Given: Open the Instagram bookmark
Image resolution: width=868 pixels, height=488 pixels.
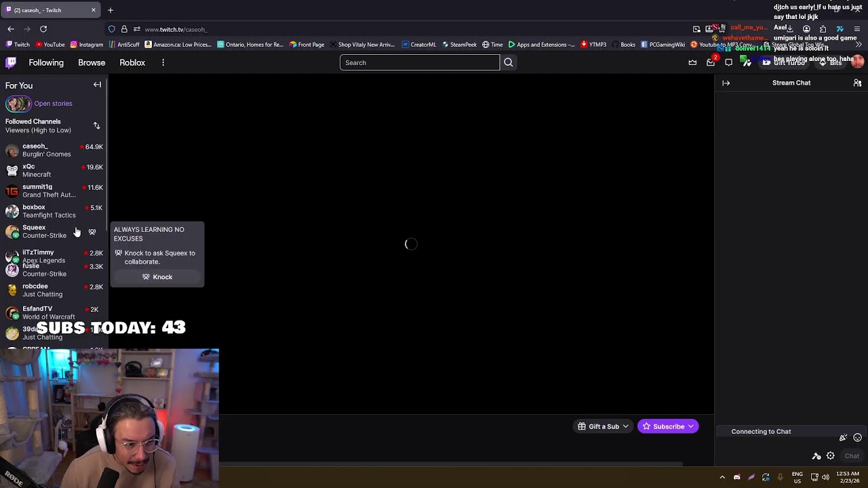Looking at the screenshot, I should [86, 45].
